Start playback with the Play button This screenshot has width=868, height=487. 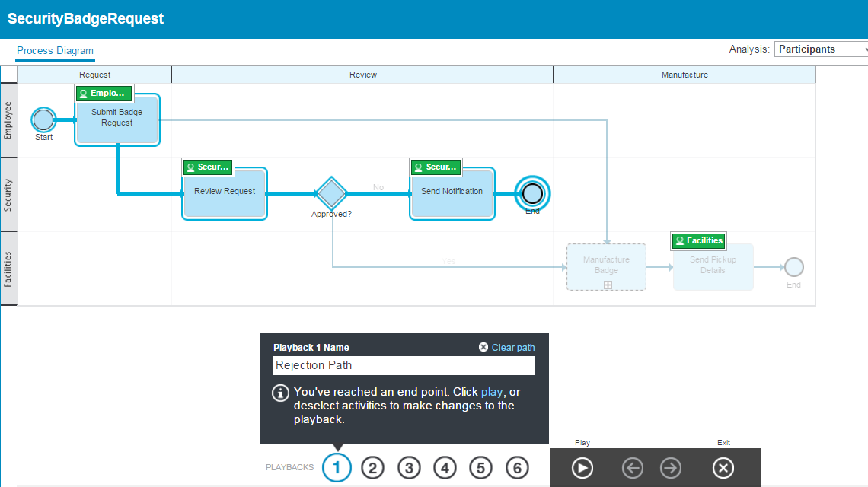tap(582, 468)
